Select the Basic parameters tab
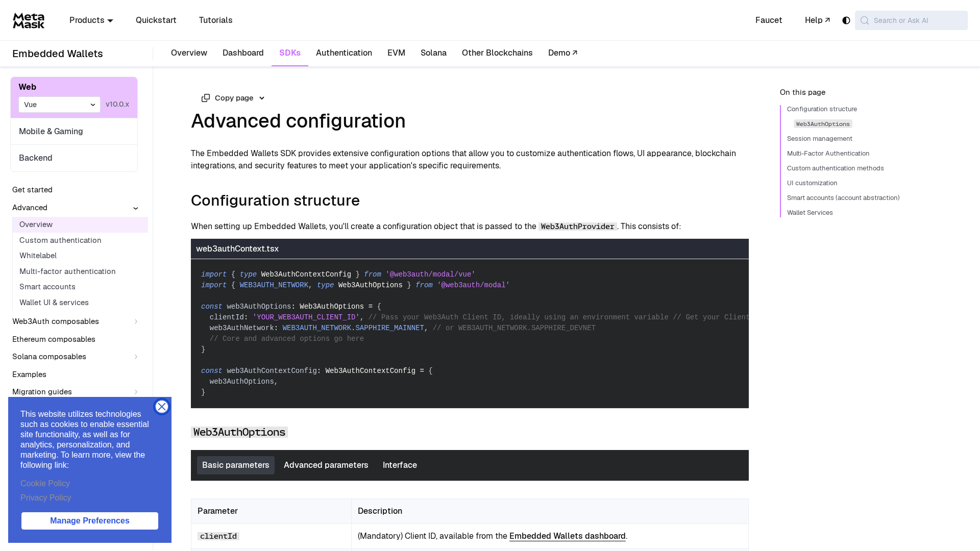 point(236,465)
